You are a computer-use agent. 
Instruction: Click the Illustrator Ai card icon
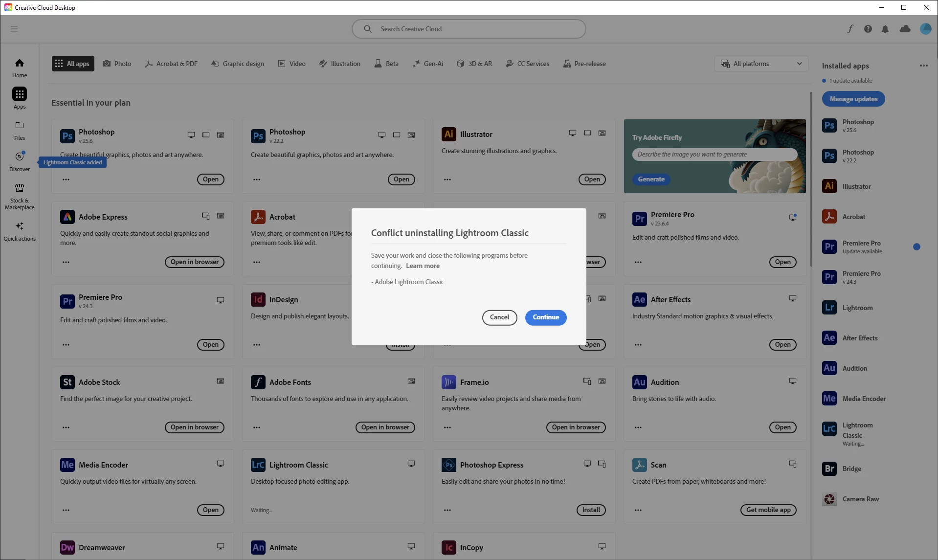449,134
